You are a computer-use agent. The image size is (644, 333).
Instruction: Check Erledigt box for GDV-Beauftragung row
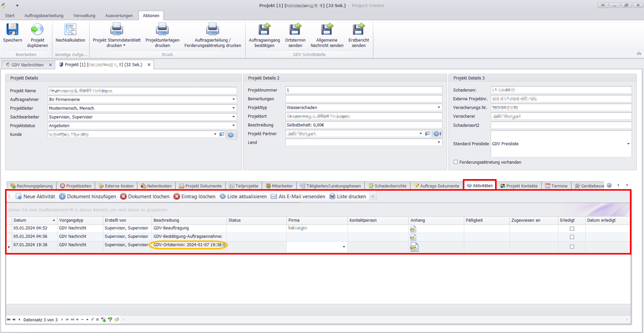point(572,229)
